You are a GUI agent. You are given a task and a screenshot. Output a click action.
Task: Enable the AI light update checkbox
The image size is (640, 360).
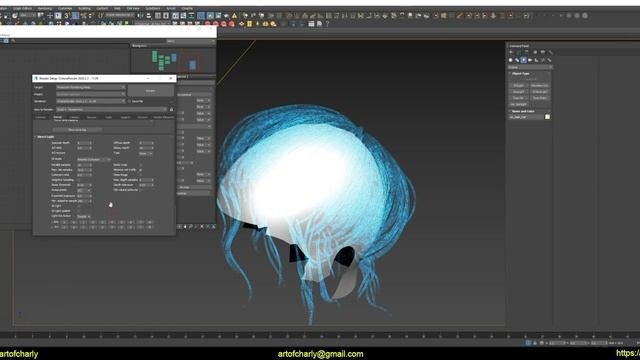pos(79,211)
